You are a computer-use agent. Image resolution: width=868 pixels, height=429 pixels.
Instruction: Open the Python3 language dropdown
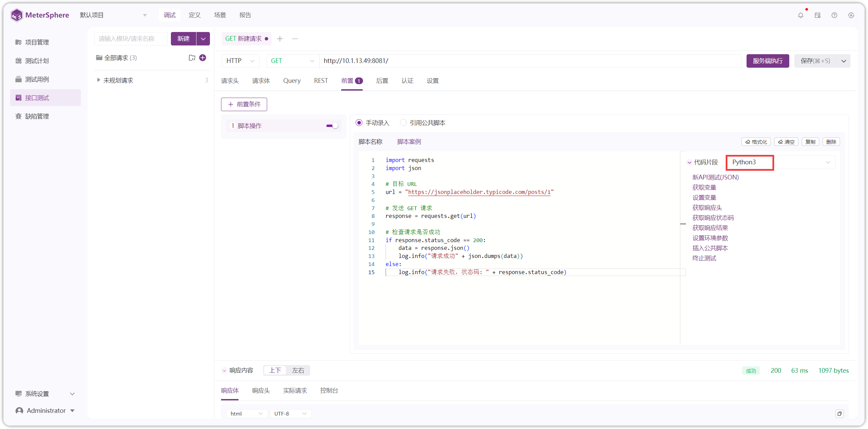click(x=781, y=162)
